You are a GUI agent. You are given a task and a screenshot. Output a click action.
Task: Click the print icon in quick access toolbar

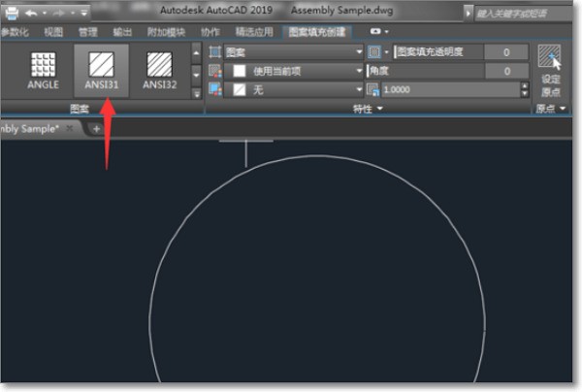[9, 13]
